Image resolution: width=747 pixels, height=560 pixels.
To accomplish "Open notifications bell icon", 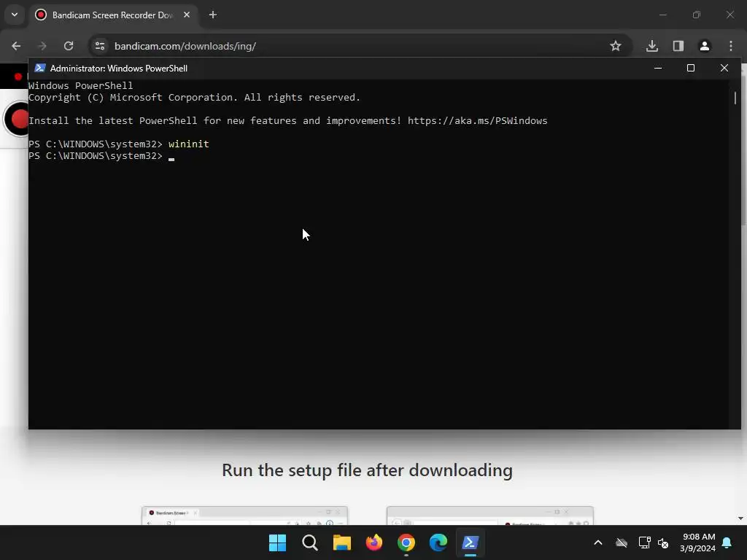I will tap(727, 542).
